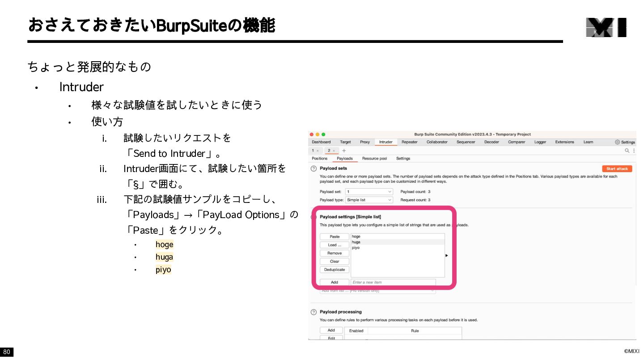644x362 pixels.
Task: Select huga in the payload list
Action: 398,242
